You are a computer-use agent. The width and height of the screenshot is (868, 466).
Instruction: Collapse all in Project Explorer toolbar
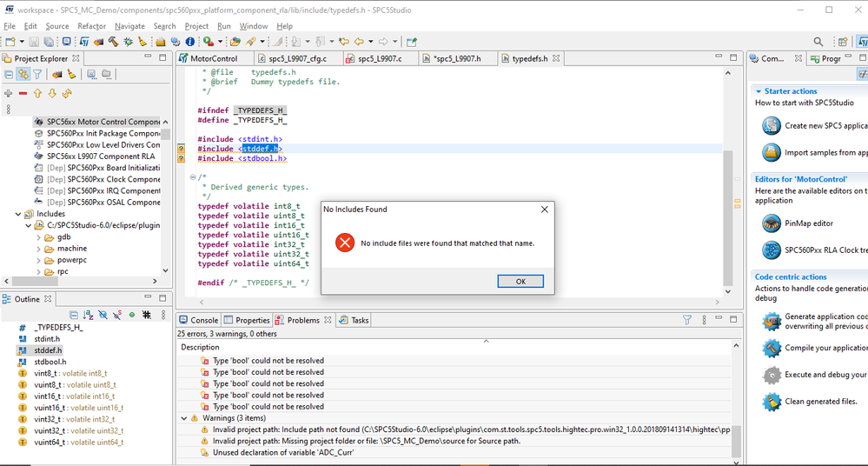pos(9,74)
